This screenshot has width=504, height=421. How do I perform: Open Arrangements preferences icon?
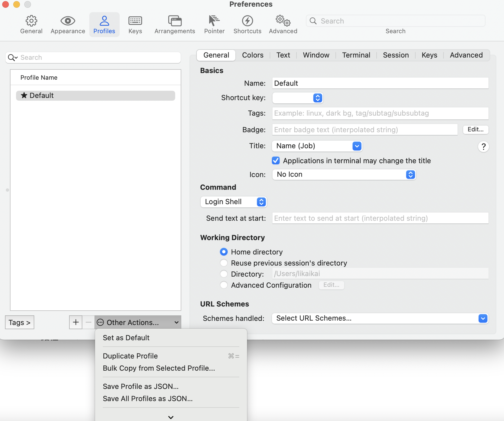(x=175, y=21)
